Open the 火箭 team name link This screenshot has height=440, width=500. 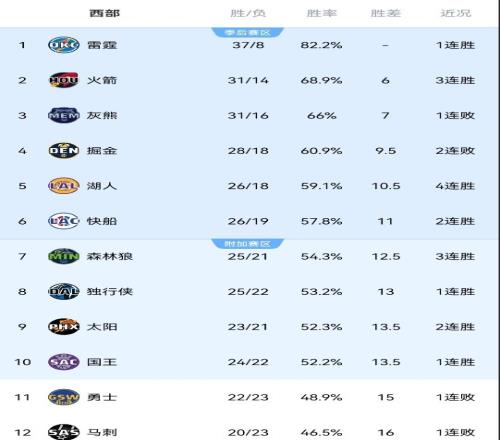pyautogui.click(x=102, y=80)
